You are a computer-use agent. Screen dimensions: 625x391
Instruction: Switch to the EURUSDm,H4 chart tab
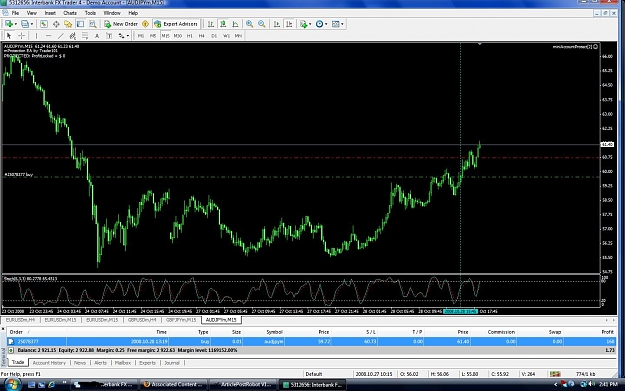coord(20,320)
